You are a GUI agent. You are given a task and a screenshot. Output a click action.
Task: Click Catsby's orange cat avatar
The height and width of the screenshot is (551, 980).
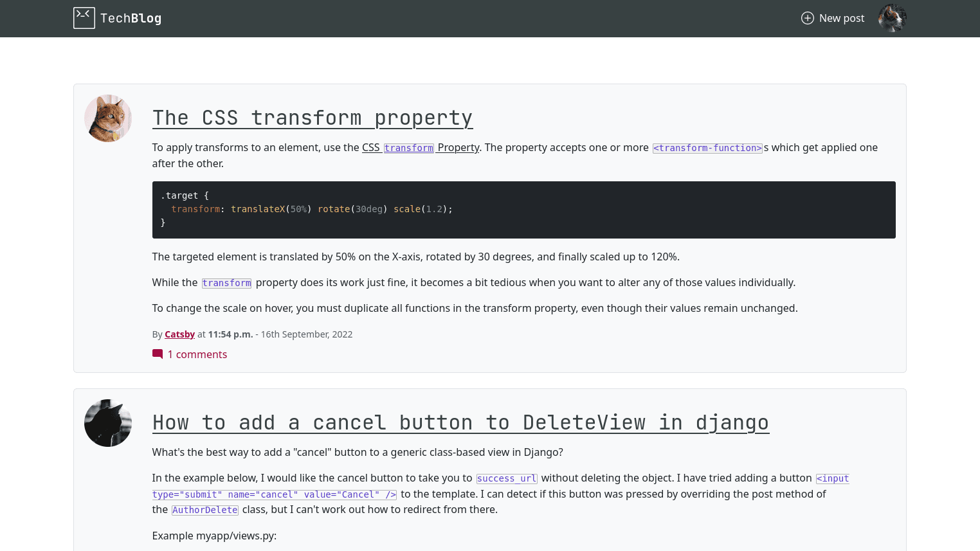(x=108, y=118)
